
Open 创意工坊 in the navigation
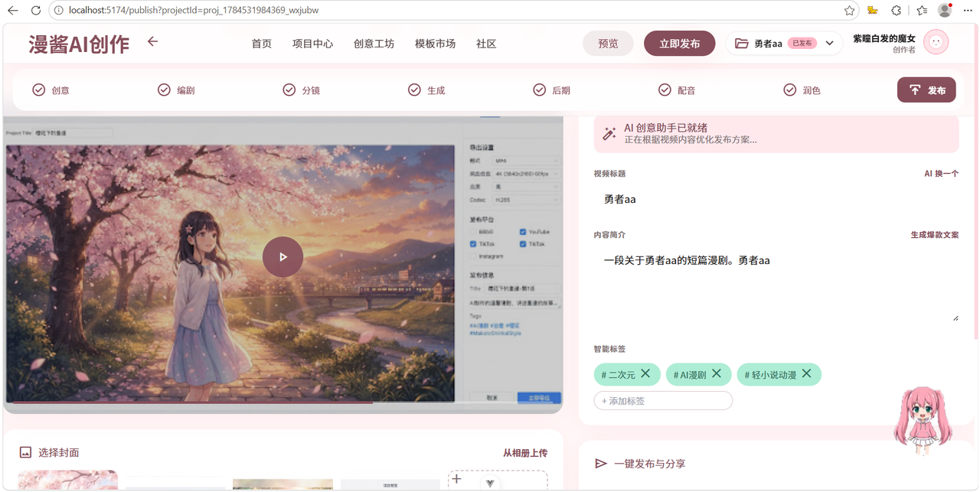374,44
